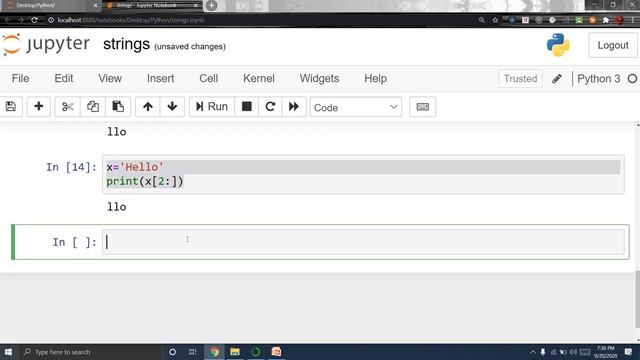Click the Python logo icon

(x=558, y=45)
